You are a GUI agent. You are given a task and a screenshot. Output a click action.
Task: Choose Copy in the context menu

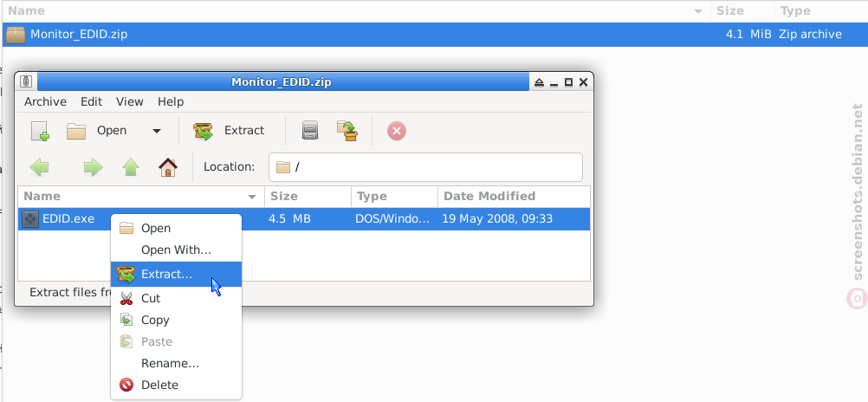pos(176,320)
